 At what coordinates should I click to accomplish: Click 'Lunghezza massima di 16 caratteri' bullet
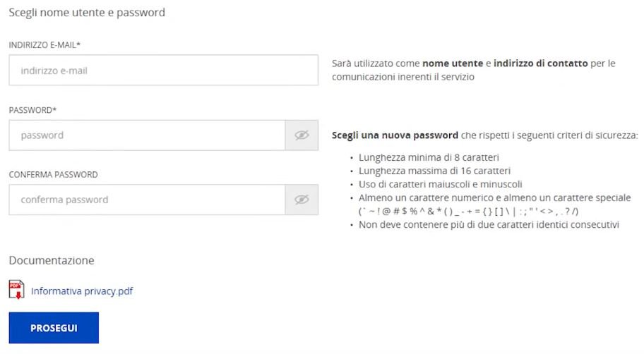pyautogui.click(x=434, y=171)
